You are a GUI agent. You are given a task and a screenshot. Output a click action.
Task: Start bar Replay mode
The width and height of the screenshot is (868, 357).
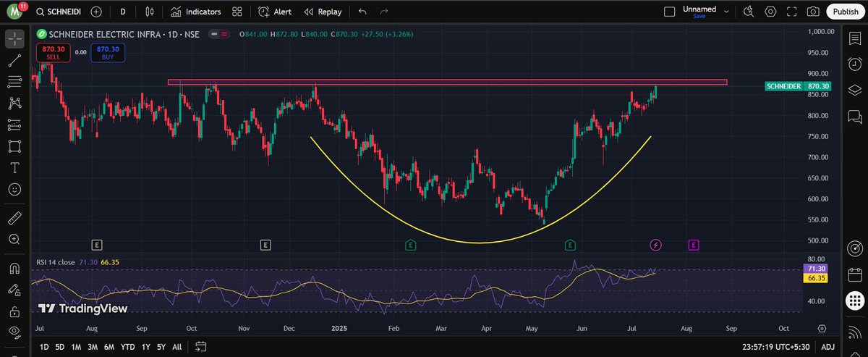point(323,12)
